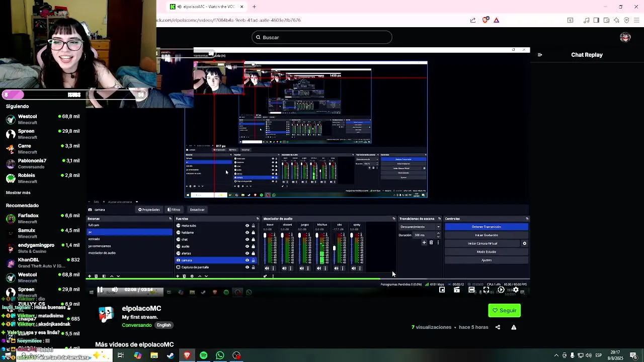The image size is (644, 362).
Task: Open the Brave hamburger menu
Action: tap(636, 20)
